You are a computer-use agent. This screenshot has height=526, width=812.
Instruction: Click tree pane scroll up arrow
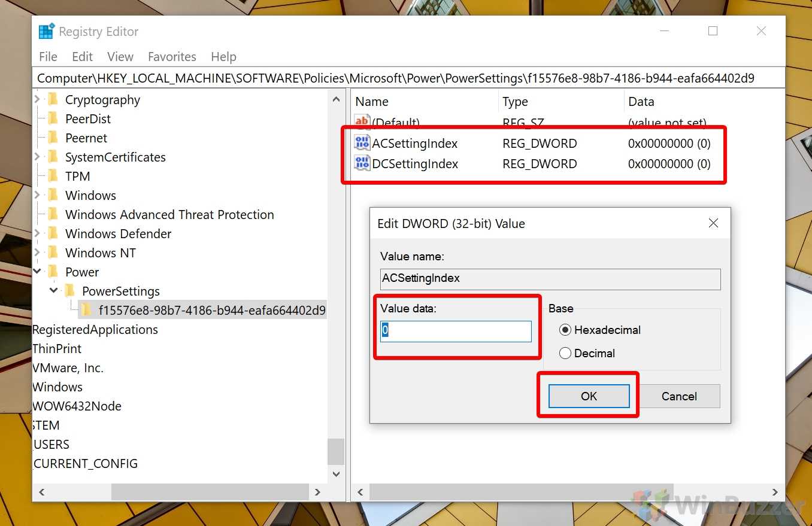(x=336, y=99)
